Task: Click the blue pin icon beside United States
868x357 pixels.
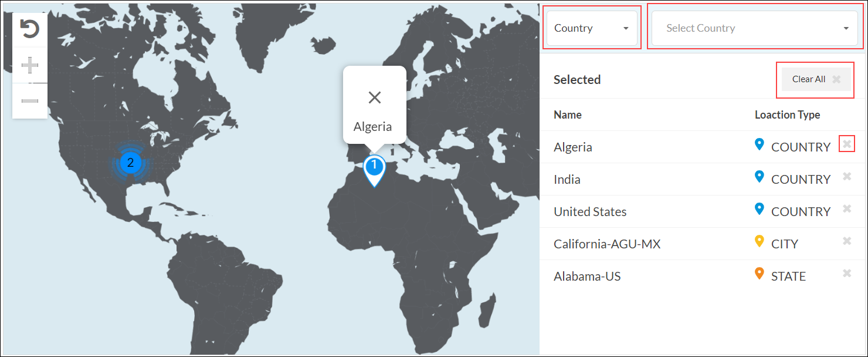Action: (x=759, y=208)
